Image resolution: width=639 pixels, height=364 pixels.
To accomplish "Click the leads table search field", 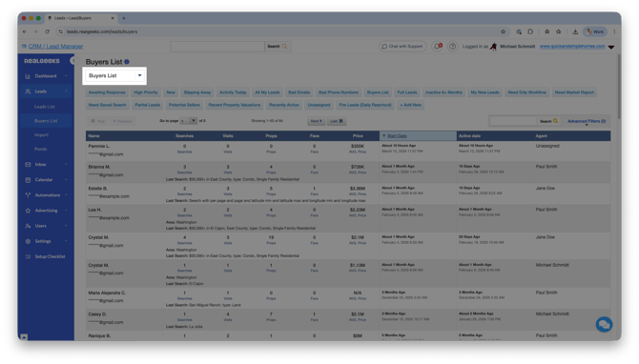I will pos(513,121).
